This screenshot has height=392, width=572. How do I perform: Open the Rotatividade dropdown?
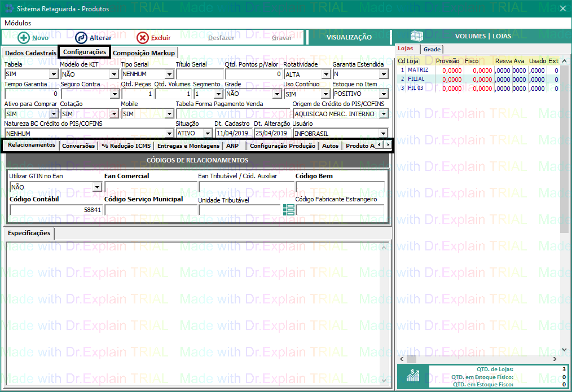click(x=327, y=74)
